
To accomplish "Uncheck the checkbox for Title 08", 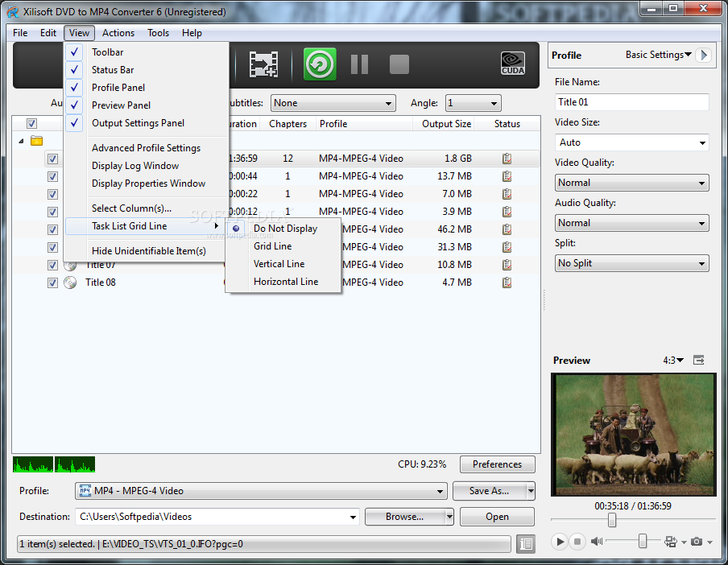I will (x=52, y=282).
